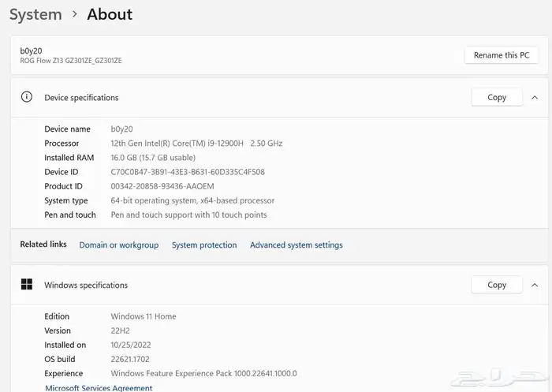Image resolution: width=552 pixels, height=392 pixels.
Task: Select the Device ID value C70C0B47-3B91-43E3-B631-60D335C4F508
Action: (x=188, y=172)
